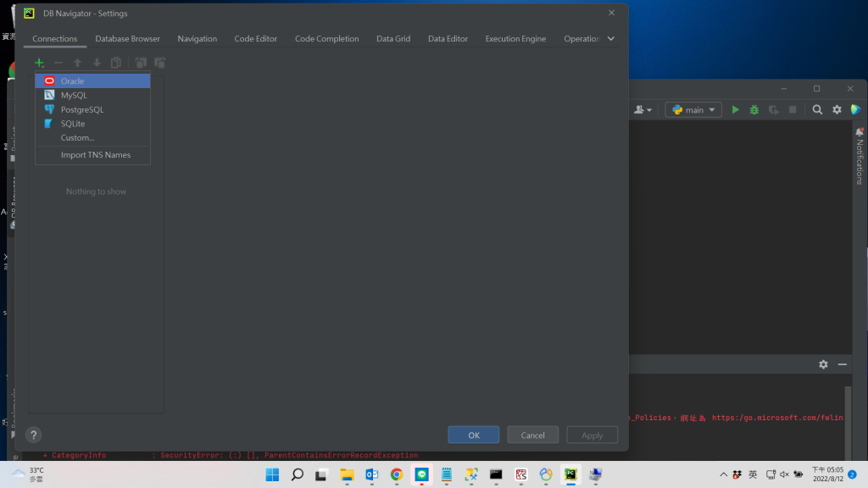Click the move connection up arrow
Screen dimensions: 868x488
coord(77,63)
